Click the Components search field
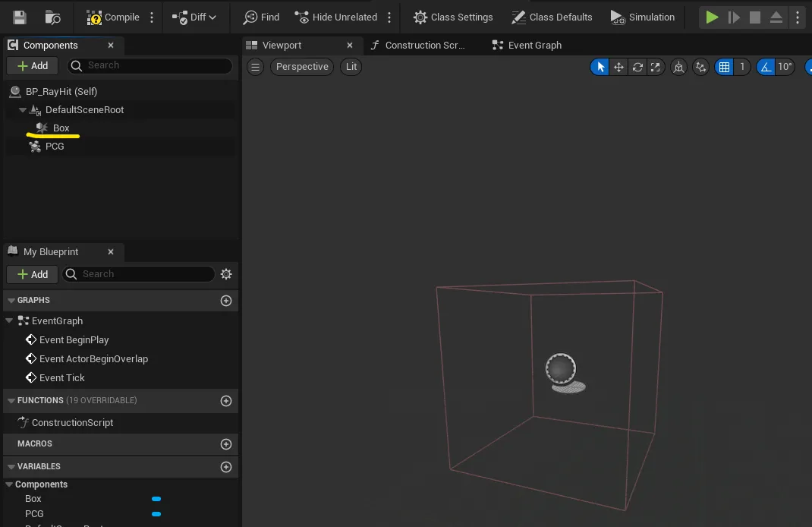This screenshot has height=527, width=812. click(150, 65)
